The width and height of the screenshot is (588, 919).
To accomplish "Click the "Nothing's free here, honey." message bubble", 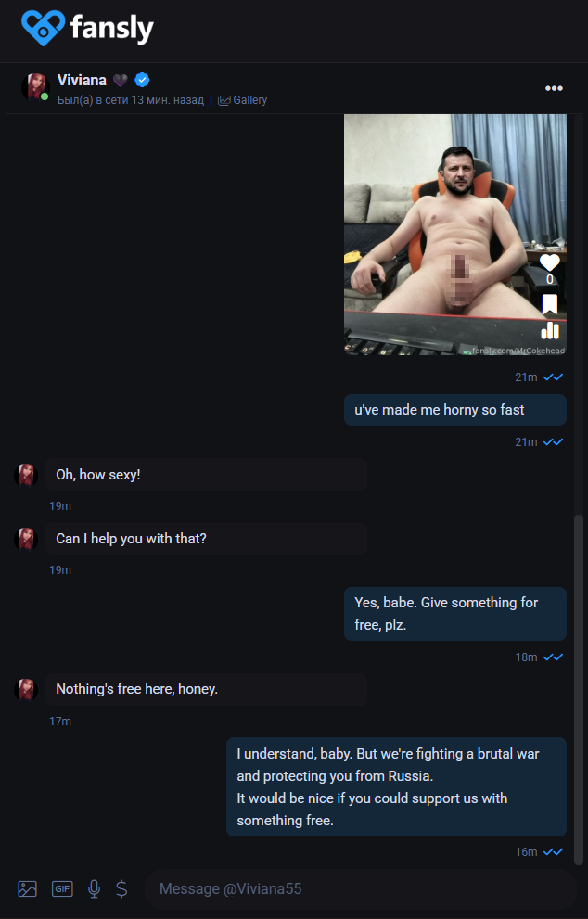I will click(207, 689).
